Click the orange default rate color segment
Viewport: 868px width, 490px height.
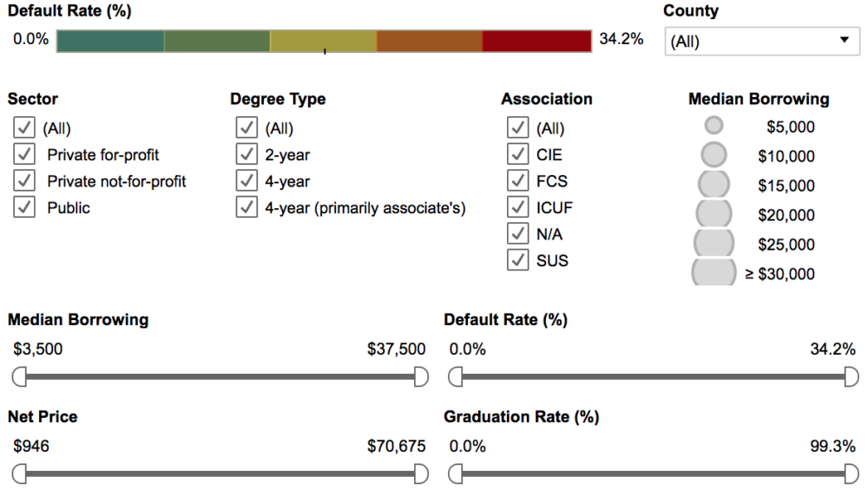click(x=430, y=41)
